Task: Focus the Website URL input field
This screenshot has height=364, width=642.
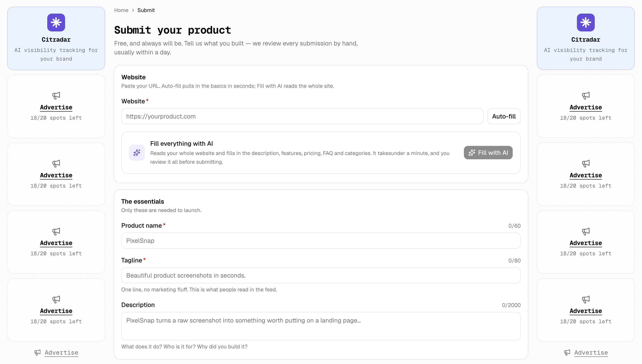Action: pyautogui.click(x=302, y=116)
